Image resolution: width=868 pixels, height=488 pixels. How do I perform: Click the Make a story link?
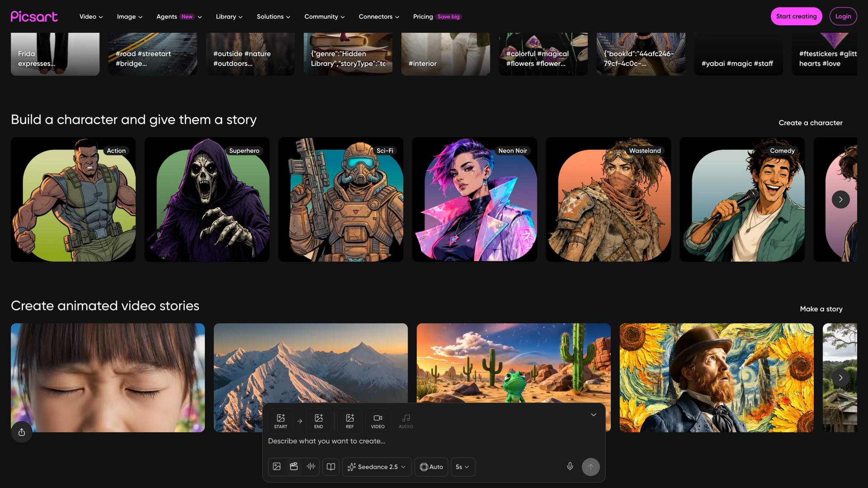coord(821,309)
